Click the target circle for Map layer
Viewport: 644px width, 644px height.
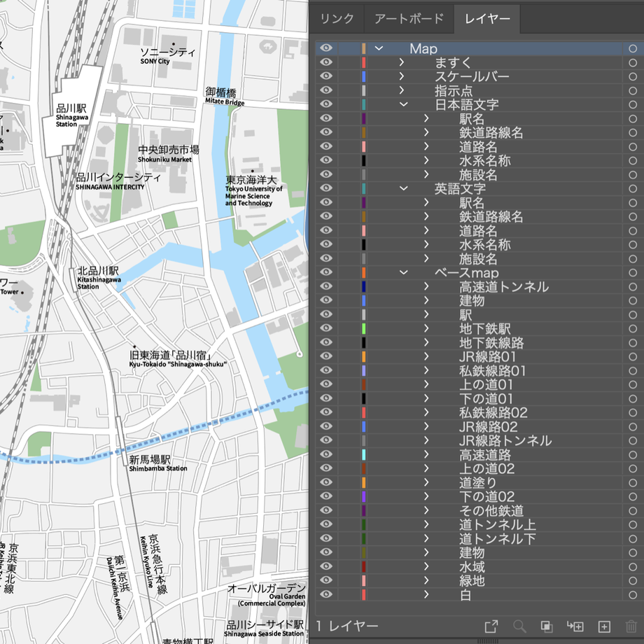[x=633, y=48]
